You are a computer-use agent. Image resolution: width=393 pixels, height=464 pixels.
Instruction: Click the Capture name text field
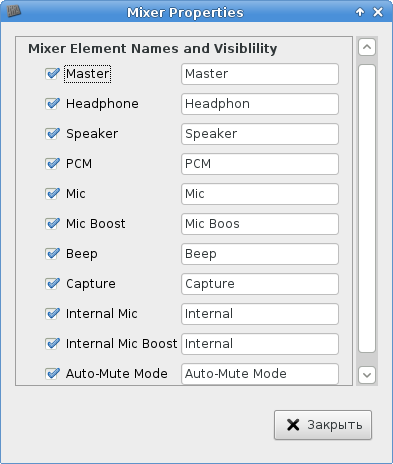pos(260,284)
